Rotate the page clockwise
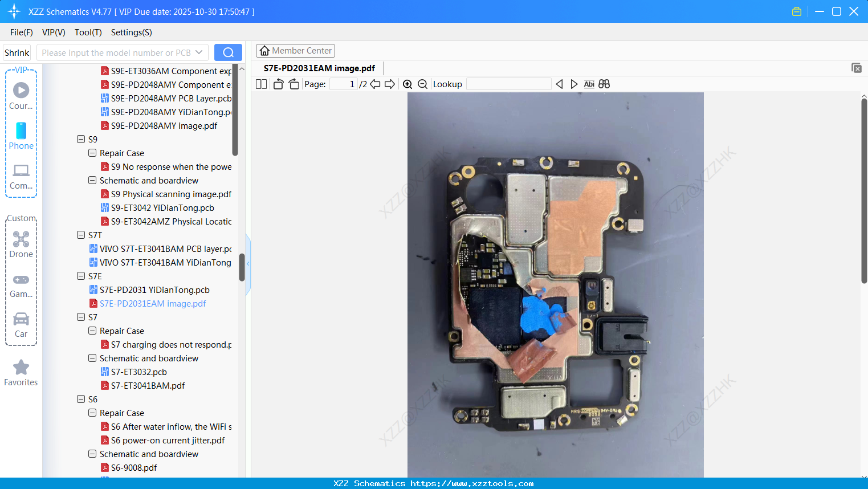Image resolution: width=868 pixels, height=489 pixels. (294, 84)
